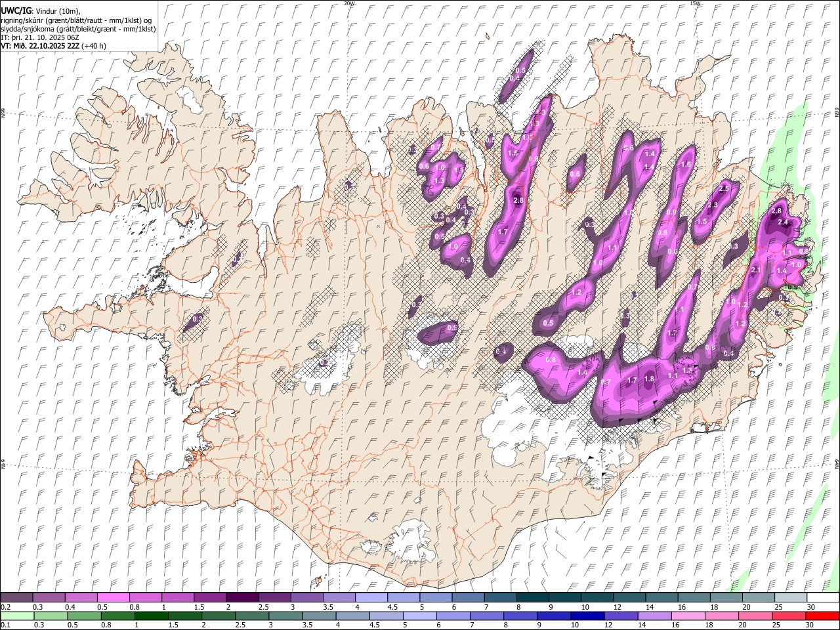The height and width of the screenshot is (630, 840).
Task: Click the 2.3 precipitation value label
Action: coord(713,205)
